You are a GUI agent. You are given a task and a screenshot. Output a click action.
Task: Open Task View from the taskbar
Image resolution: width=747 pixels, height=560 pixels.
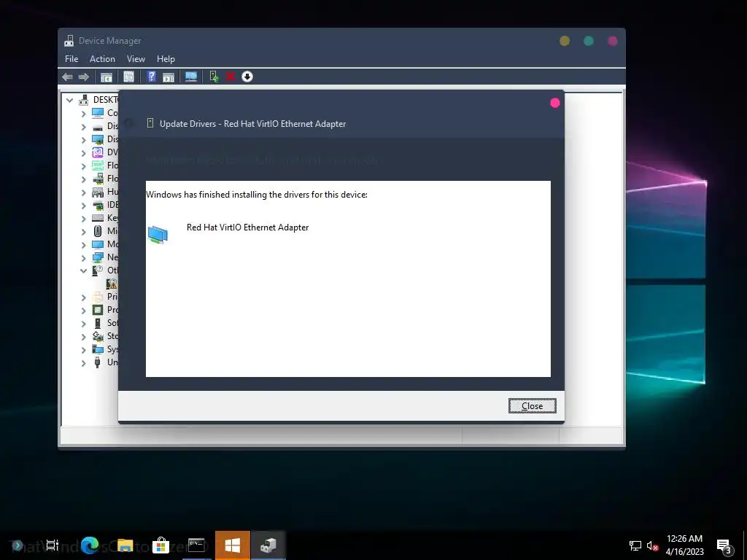53,545
